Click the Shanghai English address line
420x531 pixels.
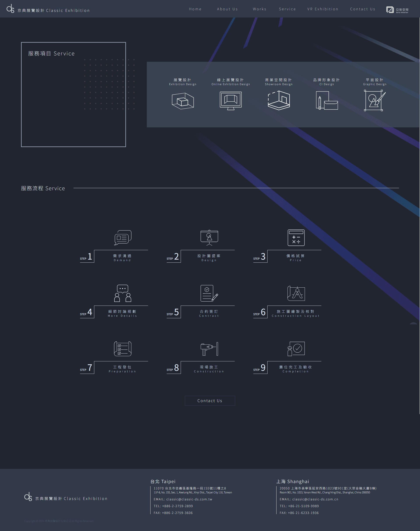click(325, 492)
